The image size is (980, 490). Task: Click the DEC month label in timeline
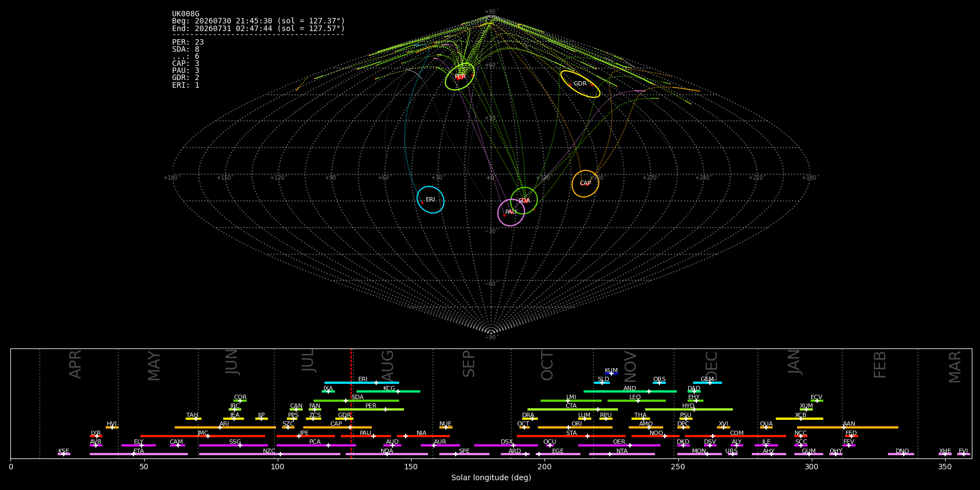coord(712,366)
